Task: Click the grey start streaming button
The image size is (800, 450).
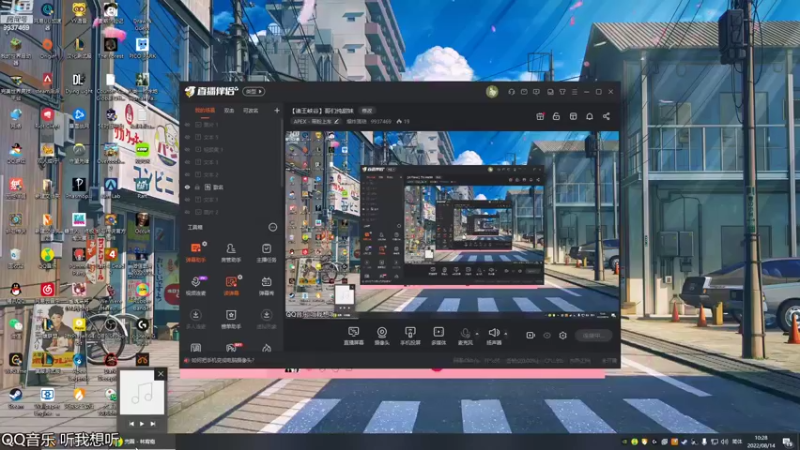Action: coord(593,335)
